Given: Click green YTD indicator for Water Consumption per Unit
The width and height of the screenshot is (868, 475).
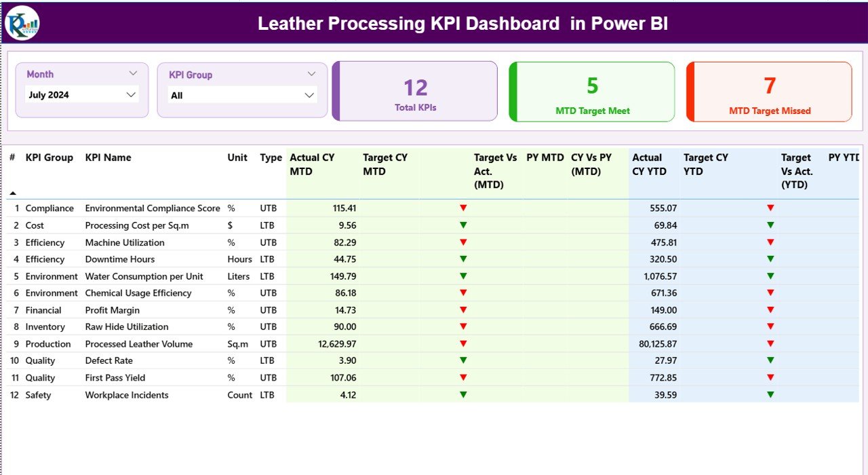Looking at the screenshot, I should pos(770,275).
